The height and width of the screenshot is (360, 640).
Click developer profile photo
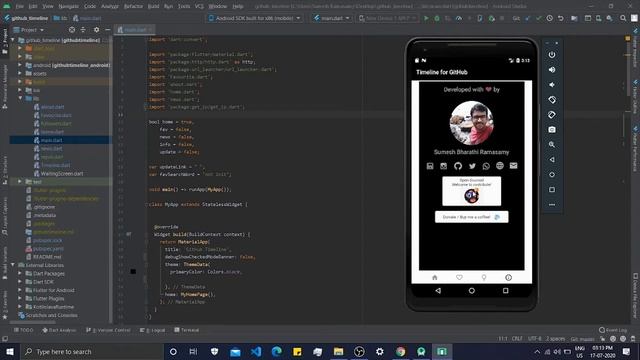(x=471, y=123)
